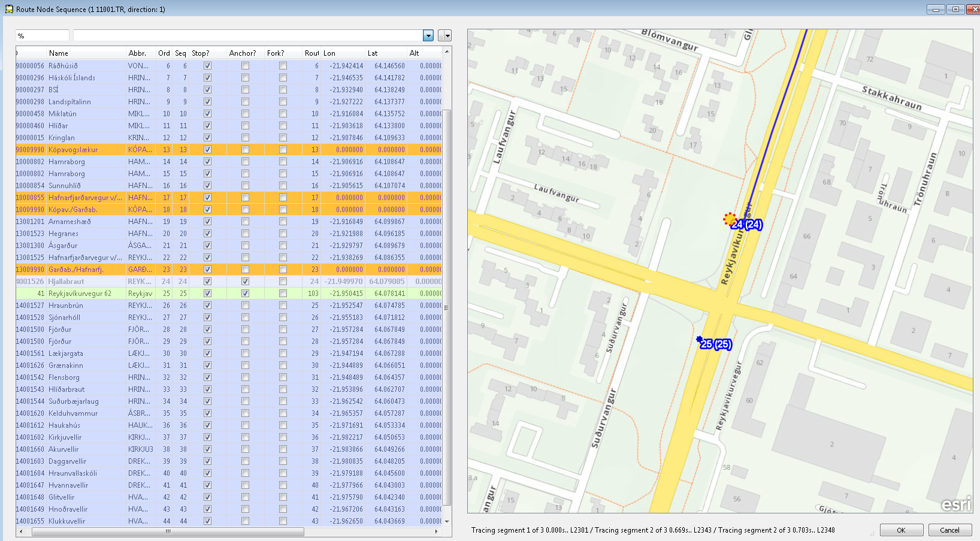
Task: Uncheck Anchor? for Reykjavíkurvegur 62 row
Action: (x=245, y=294)
